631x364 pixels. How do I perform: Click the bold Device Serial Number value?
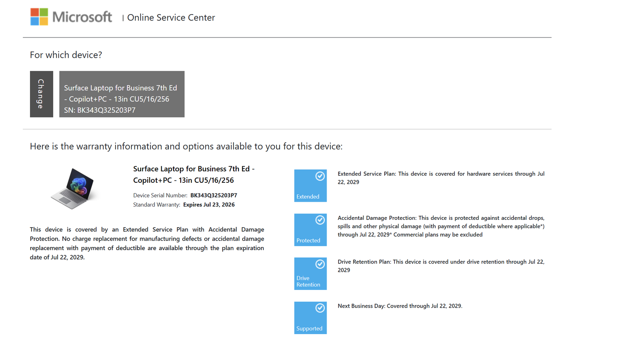(213, 195)
